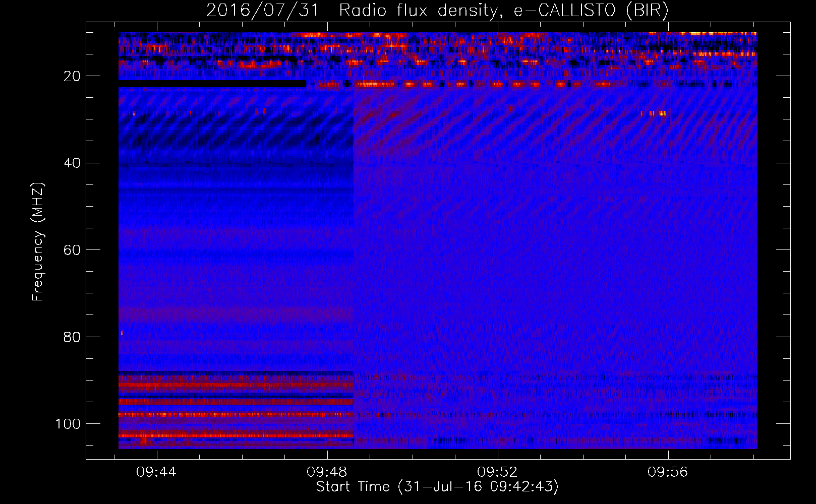Click the 20 frequency tick label

(72, 76)
